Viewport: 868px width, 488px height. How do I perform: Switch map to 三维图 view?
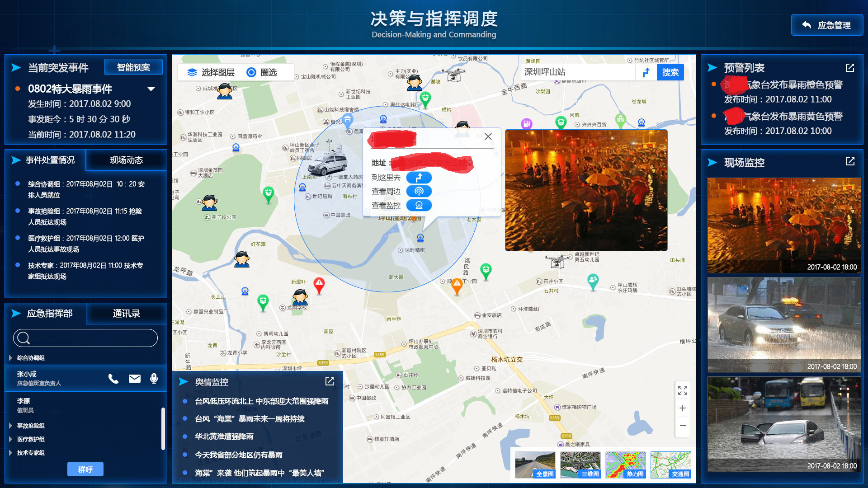point(580,465)
